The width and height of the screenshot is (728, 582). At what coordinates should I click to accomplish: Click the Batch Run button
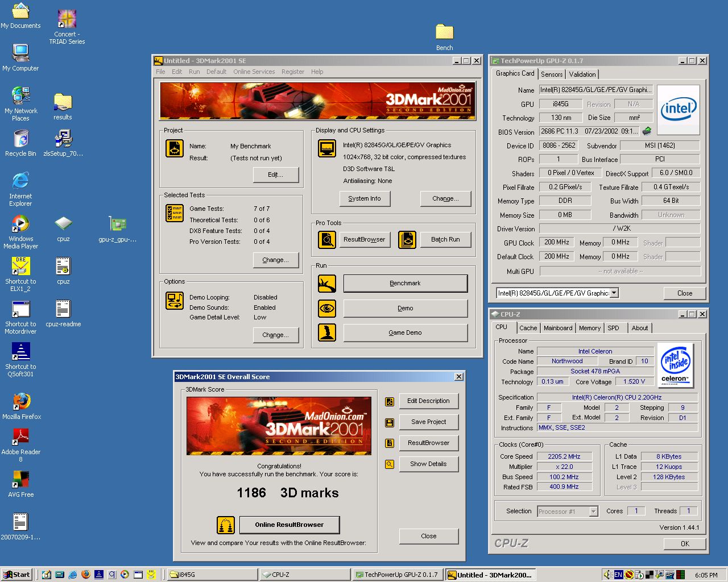pos(445,240)
